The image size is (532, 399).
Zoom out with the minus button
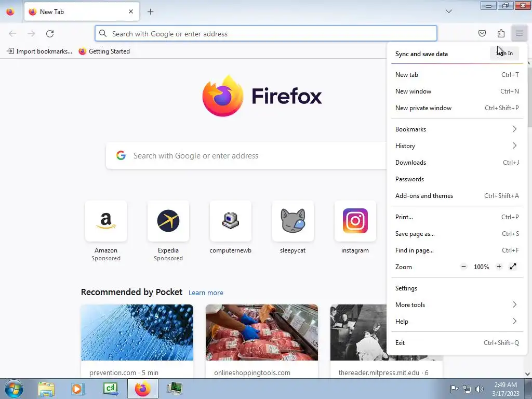click(x=463, y=267)
